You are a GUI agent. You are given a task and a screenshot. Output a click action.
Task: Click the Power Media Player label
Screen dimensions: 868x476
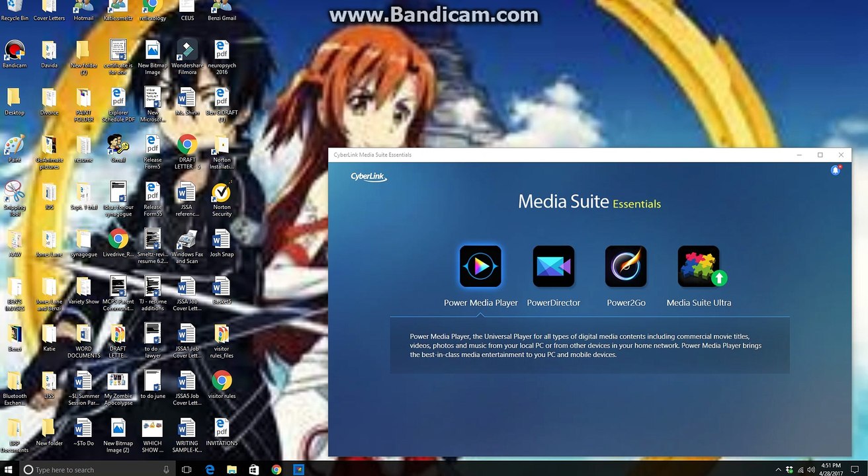[x=481, y=303]
